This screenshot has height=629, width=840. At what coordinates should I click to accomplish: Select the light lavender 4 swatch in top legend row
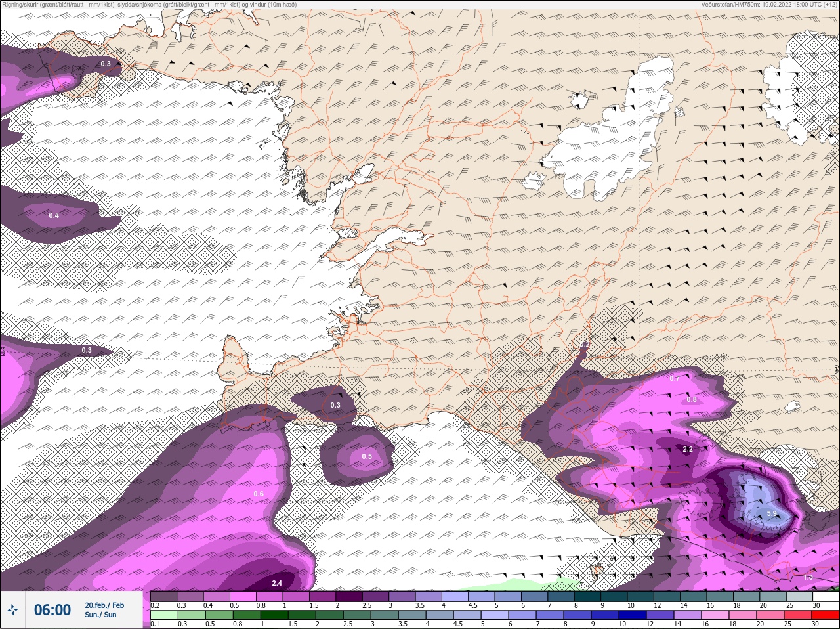[x=454, y=596]
